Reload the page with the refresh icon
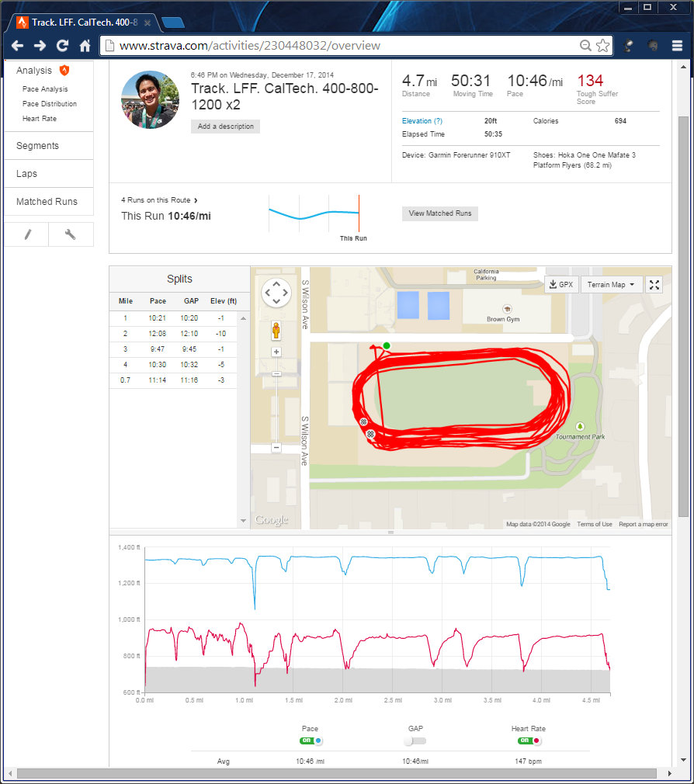Screen dimensions: 694x784 tap(63, 46)
